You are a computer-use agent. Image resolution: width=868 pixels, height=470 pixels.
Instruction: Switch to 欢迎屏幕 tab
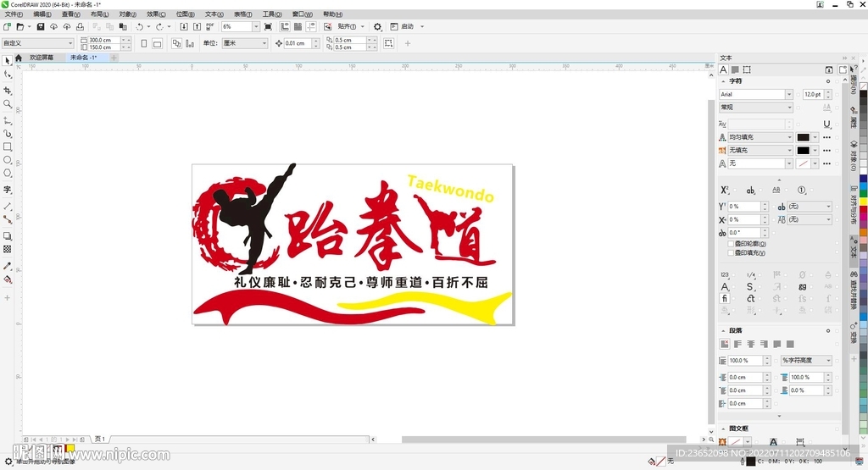click(x=42, y=58)
